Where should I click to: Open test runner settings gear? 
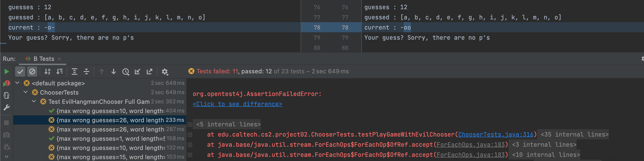pos(164,72)
